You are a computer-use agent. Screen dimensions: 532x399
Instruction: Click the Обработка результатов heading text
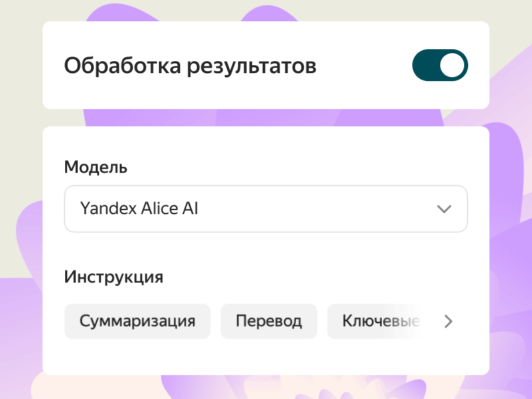pos(190,66)
